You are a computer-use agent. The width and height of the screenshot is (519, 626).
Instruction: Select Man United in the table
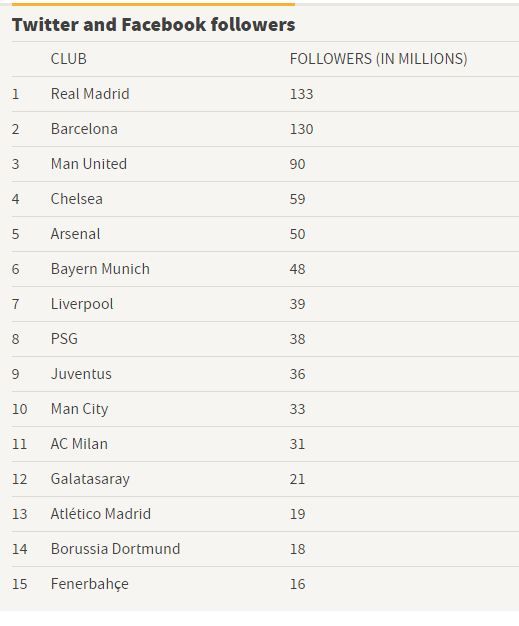(89, 164)
